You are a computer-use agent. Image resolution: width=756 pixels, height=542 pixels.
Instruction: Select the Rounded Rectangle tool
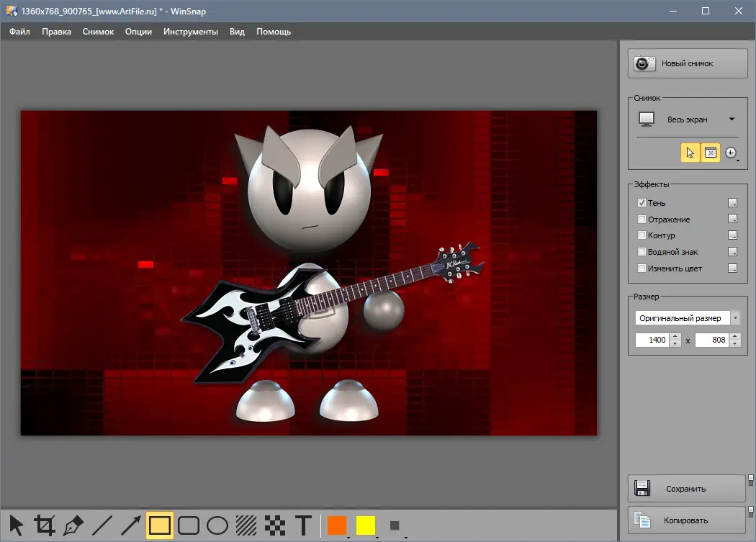188,525
